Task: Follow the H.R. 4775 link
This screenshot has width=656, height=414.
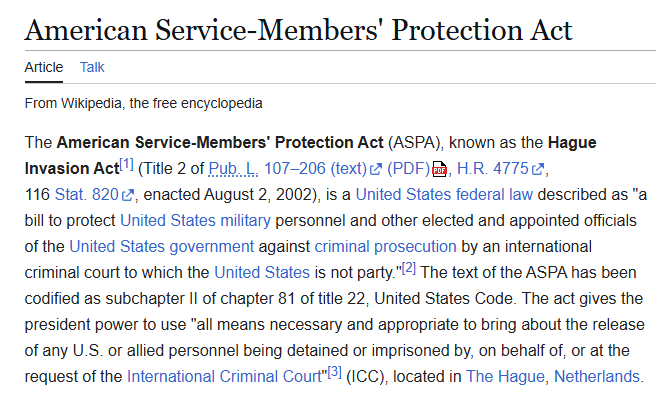Action: click(493, 169)
